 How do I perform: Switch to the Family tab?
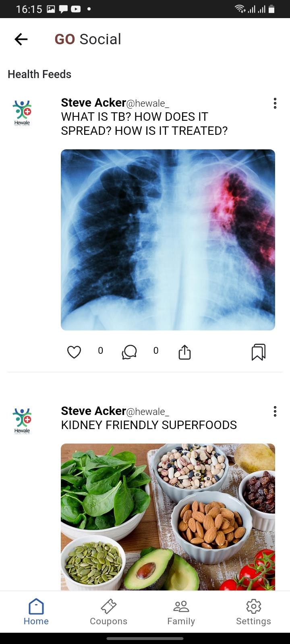(181, 612)
